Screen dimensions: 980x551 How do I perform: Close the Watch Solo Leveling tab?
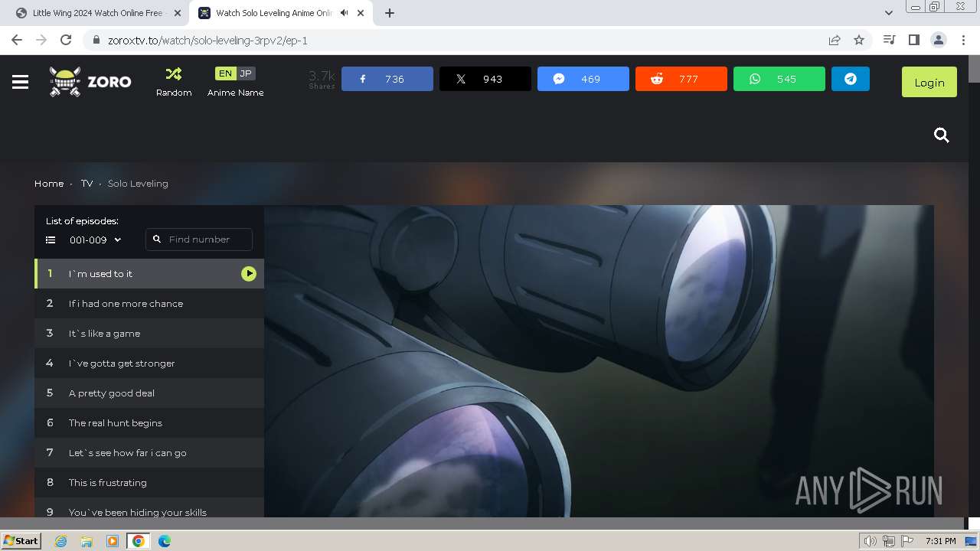[x=361, y=13]
